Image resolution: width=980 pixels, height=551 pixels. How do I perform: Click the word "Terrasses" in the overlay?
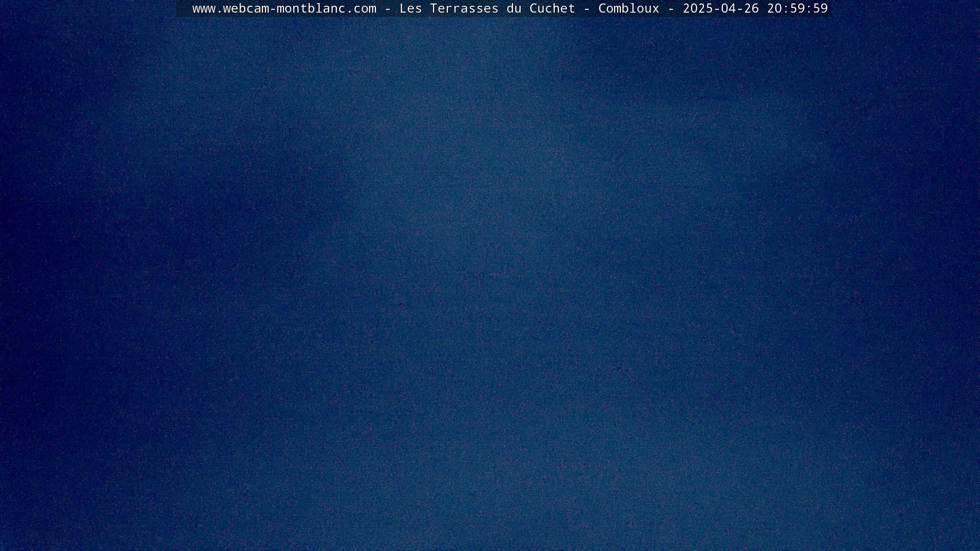(x=464, y=8)
